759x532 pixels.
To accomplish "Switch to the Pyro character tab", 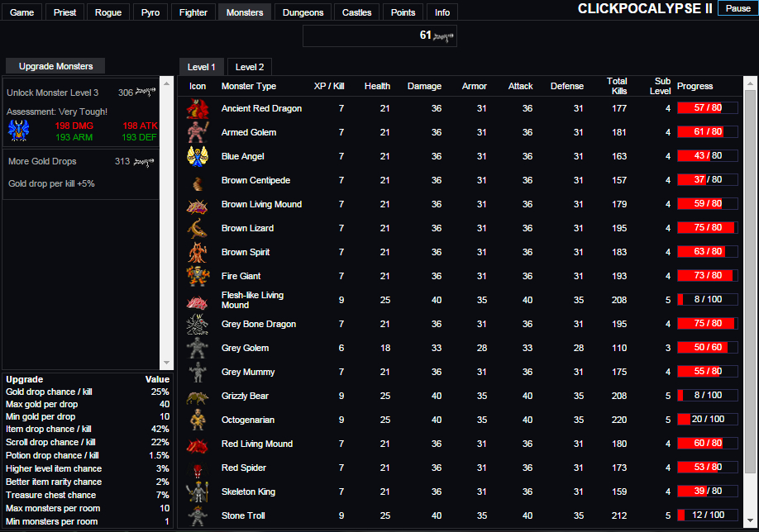I will pyautogui.click(x=150, y=12).
